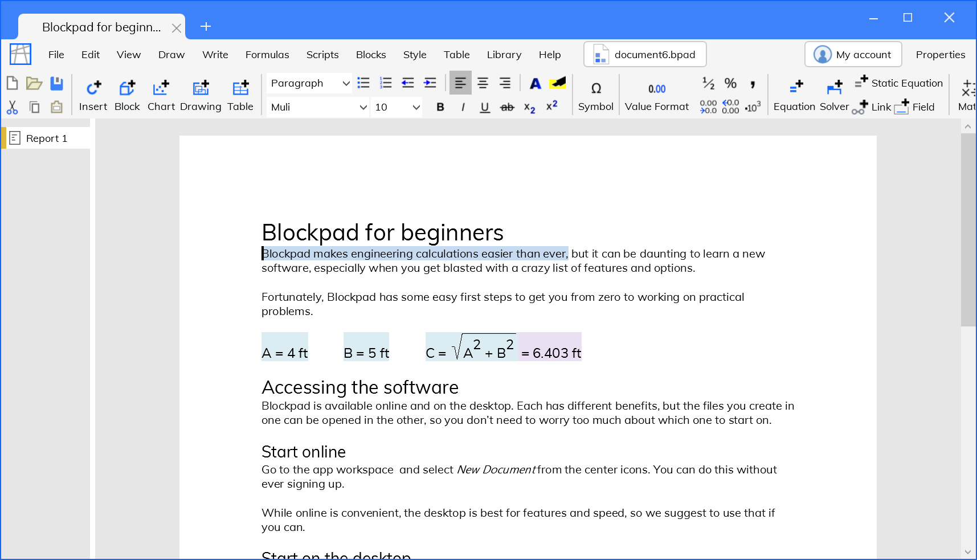Screen dimensions: 977x560
Task: Click the Blockpad app logo
Action: tap(21, 54)
